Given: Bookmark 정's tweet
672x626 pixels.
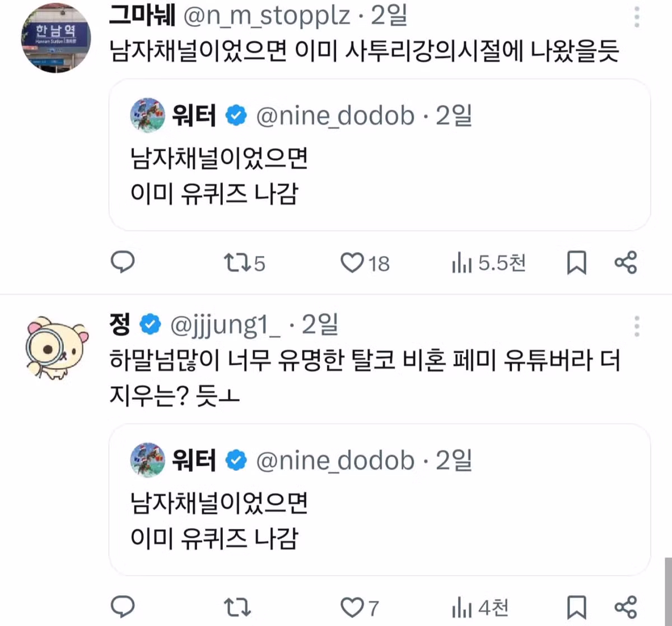Looking at the screenshot, I should point(577,607).
